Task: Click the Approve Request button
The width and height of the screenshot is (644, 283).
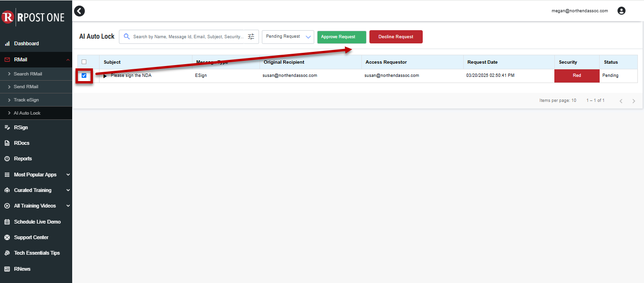Action: [x=342, y=37]
